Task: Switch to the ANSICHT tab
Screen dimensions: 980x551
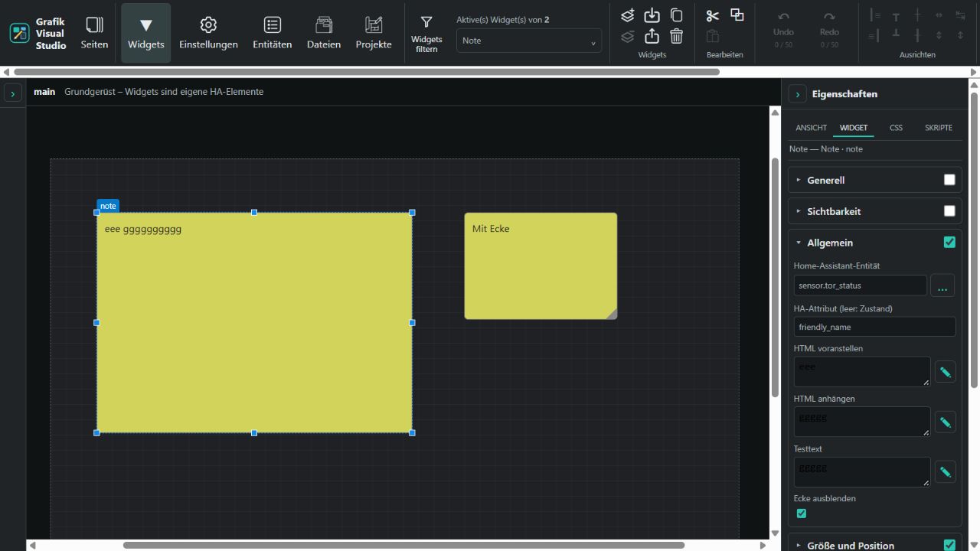Action: [x=811, y=128]
